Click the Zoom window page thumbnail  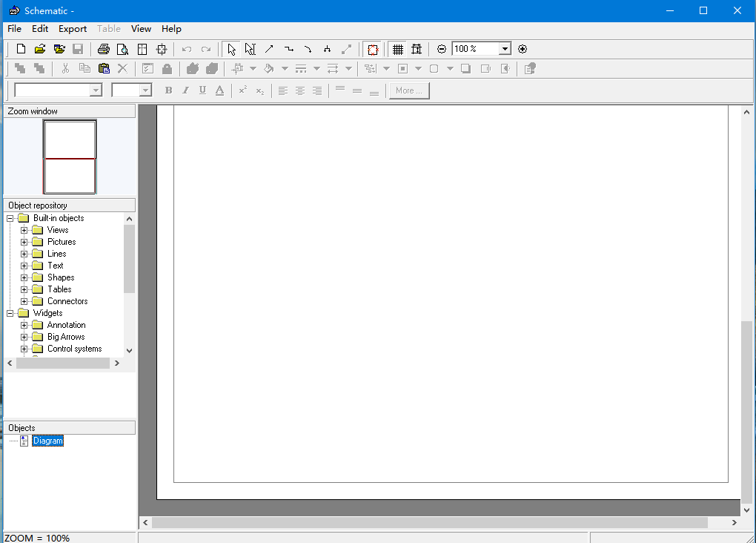coord(70,157)
